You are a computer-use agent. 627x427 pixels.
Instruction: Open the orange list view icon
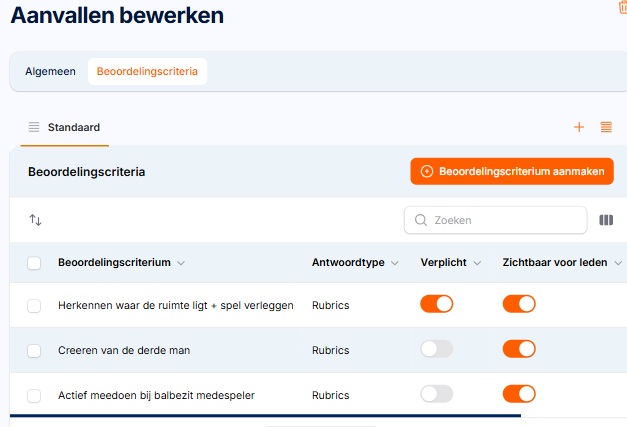[606, 127]
